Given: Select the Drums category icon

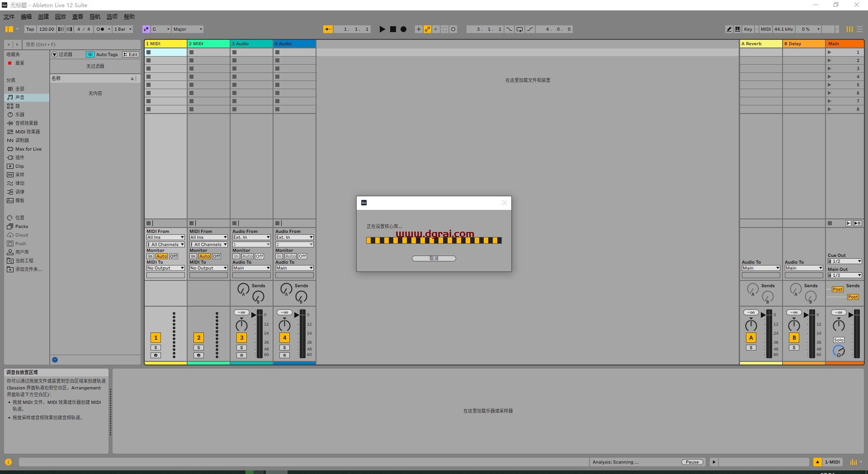Looking at the screenshot, I should [x=10, y=106].
